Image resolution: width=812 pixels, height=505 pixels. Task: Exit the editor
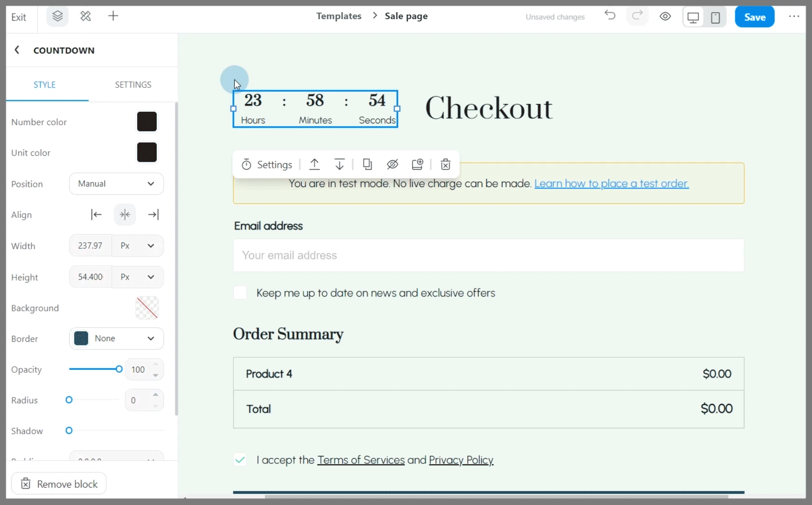click(19, 17)
